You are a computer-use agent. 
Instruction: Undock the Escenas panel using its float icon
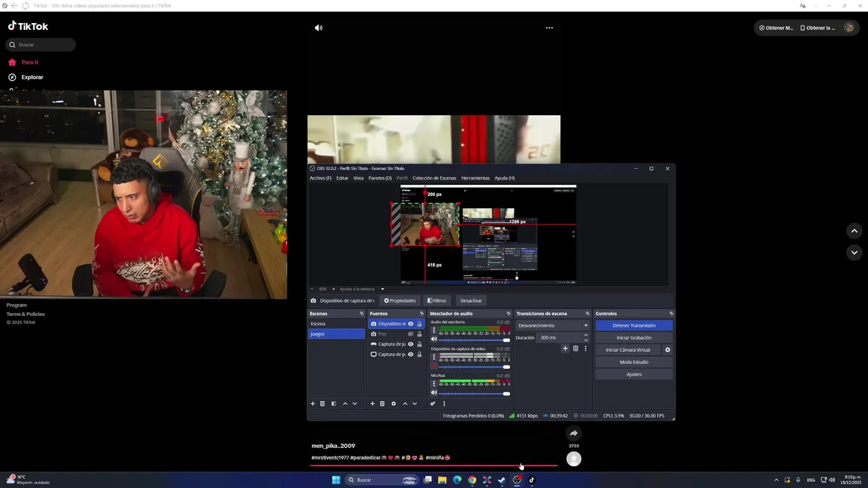(x=361, y=313)
